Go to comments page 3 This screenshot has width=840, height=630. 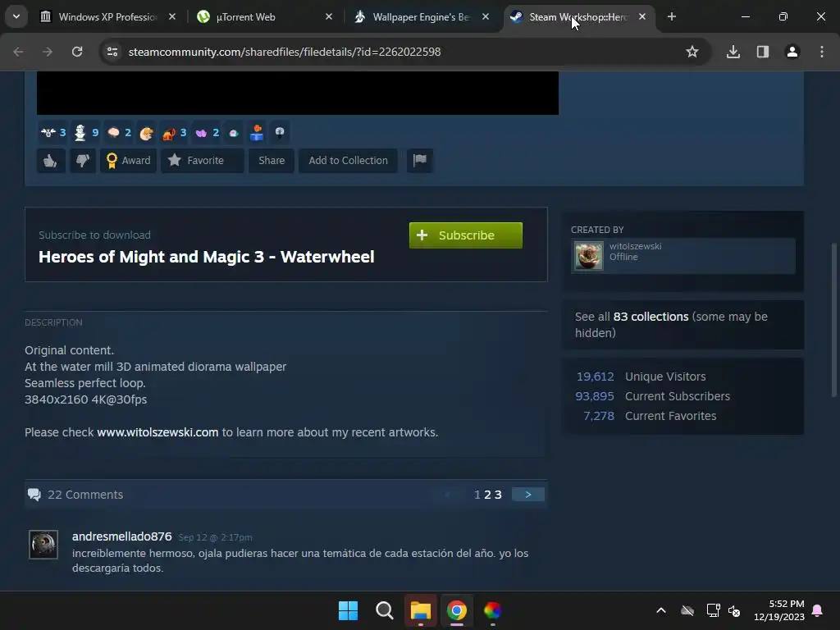point(498,495)
